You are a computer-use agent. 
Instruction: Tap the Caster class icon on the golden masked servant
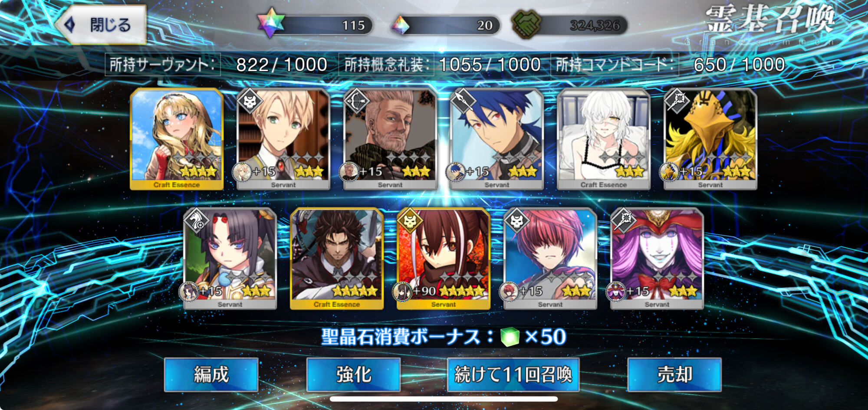[677, 101]
